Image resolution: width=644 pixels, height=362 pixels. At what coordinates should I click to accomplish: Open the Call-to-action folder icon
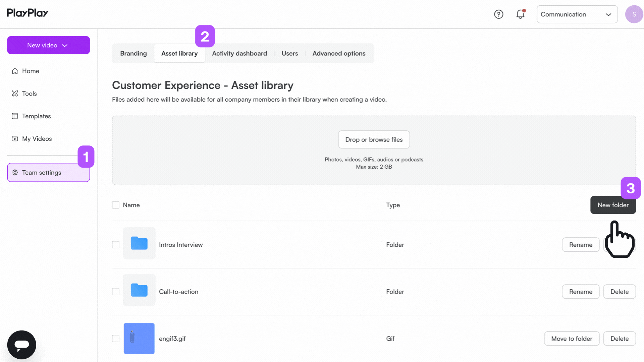pos(139,290)
